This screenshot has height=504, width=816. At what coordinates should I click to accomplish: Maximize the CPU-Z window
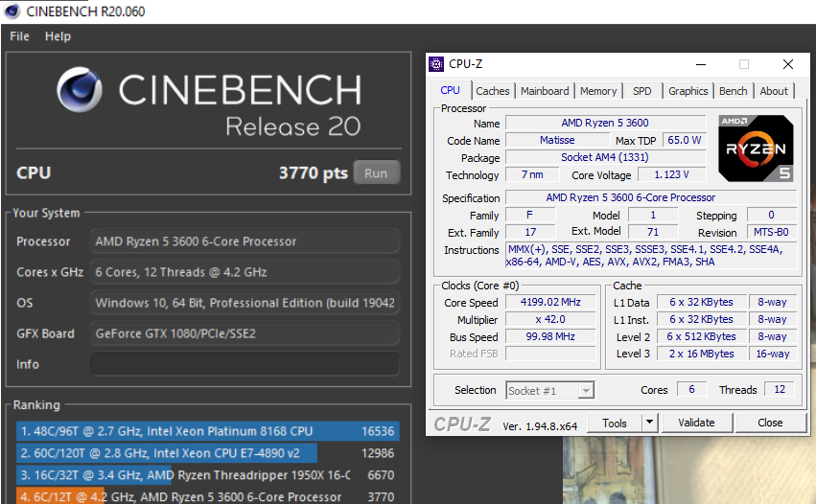click(x=744, y=64)
